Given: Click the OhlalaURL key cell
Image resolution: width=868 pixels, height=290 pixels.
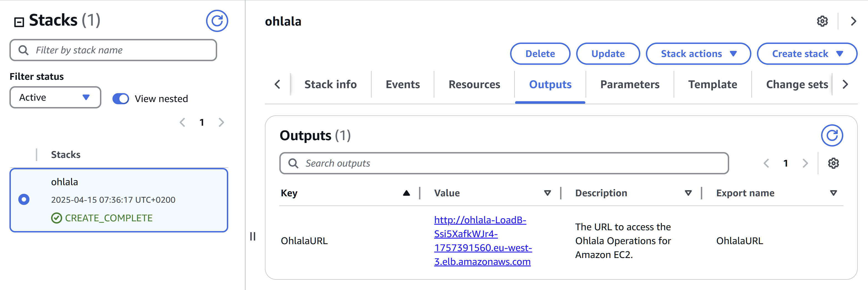Looking at the screenshot, I should 304,241.
